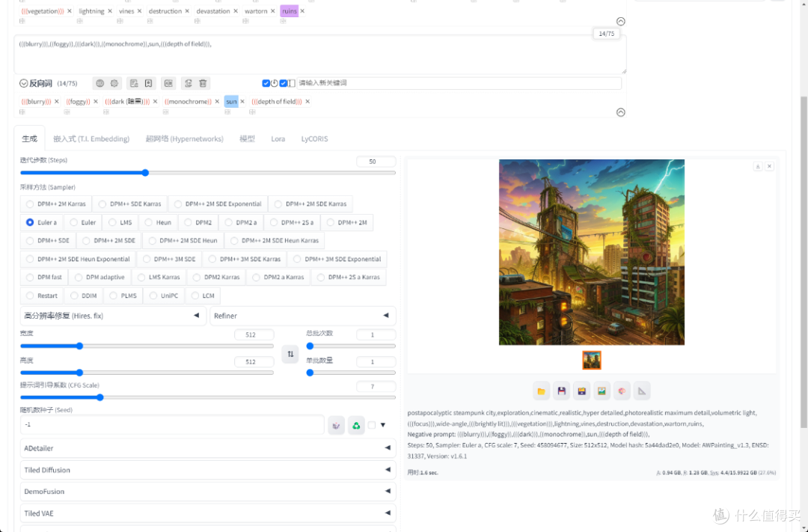Collapse the negative tags list chevron
808x532 pixels.
point(621,112)
